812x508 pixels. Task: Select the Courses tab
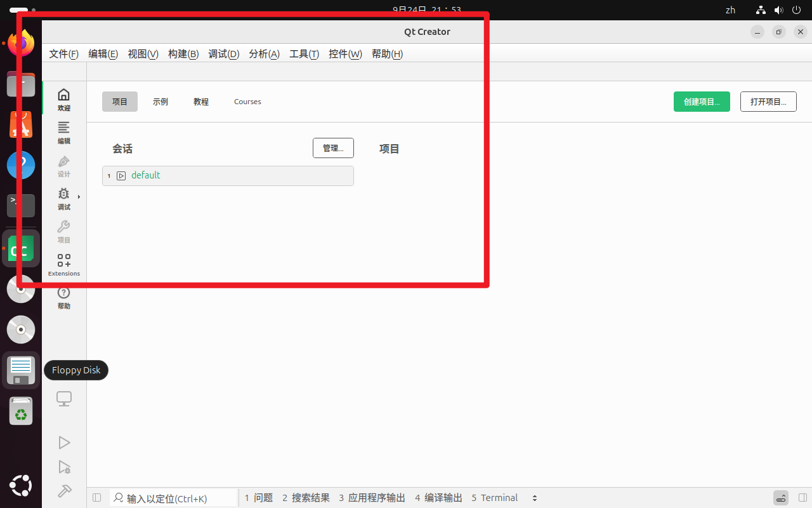(x=247, y=102)
